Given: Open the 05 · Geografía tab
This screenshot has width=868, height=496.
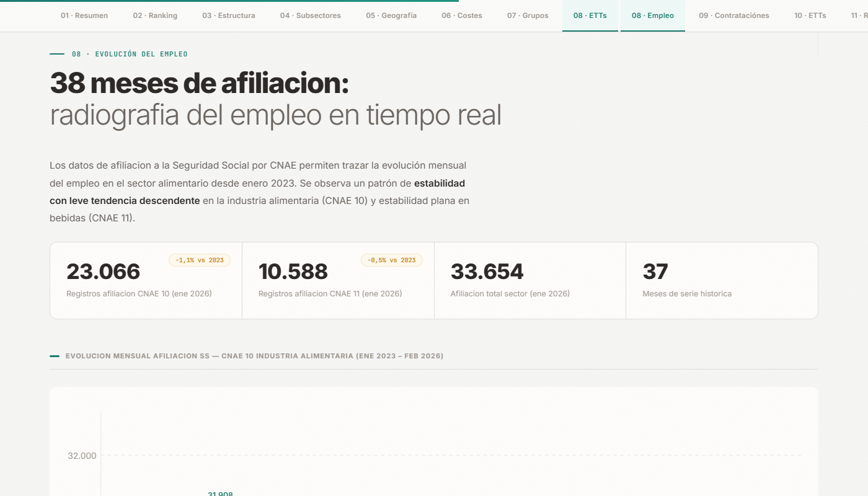Looking at the screenshot, I should [x=391, y=15].
